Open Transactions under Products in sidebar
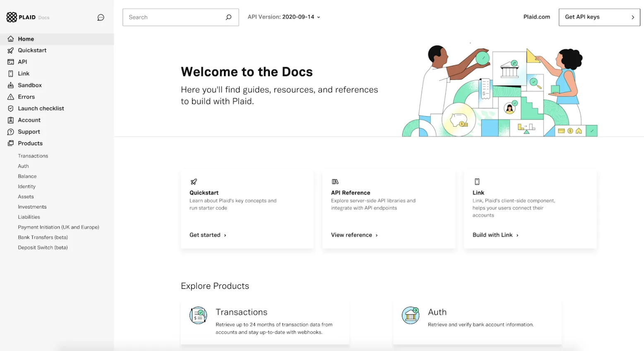The height and width of the screenshot is (351, 644). click(x=33, y=156)
